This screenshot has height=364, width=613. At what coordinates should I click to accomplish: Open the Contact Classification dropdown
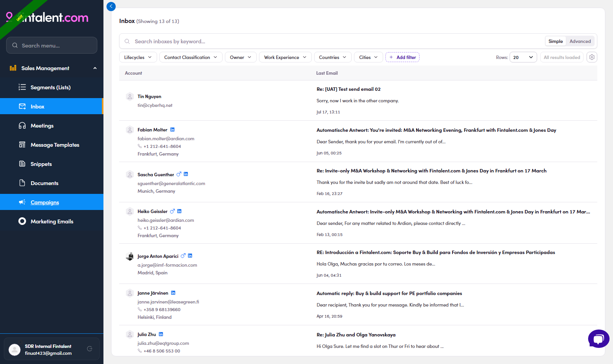tap(191, 57)
